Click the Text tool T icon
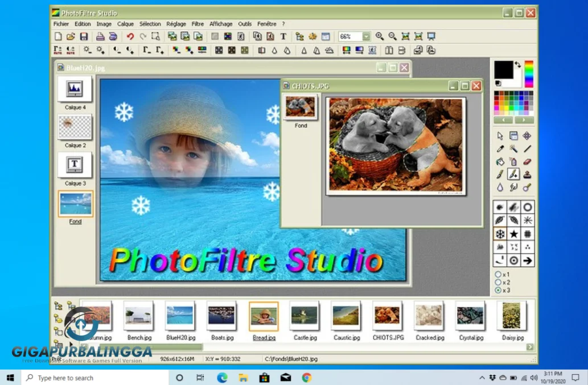588x385 pixels. [x=283, y=36]
